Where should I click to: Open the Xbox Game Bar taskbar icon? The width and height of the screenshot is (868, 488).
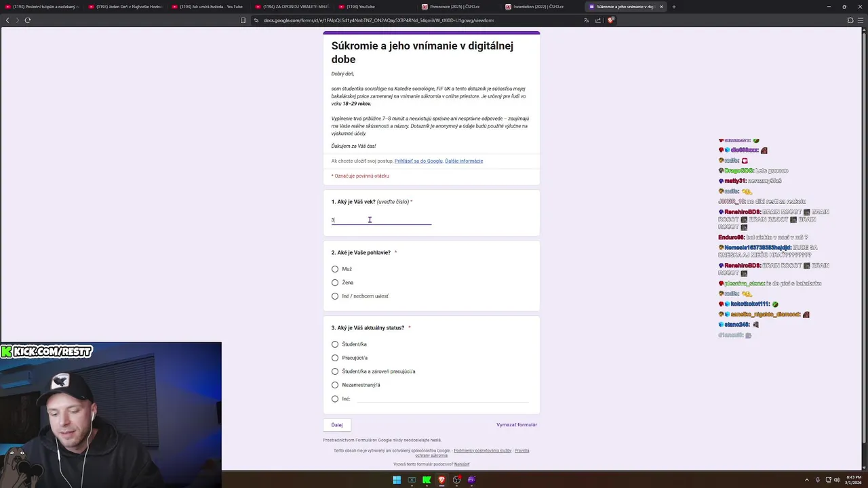[412, 480]
